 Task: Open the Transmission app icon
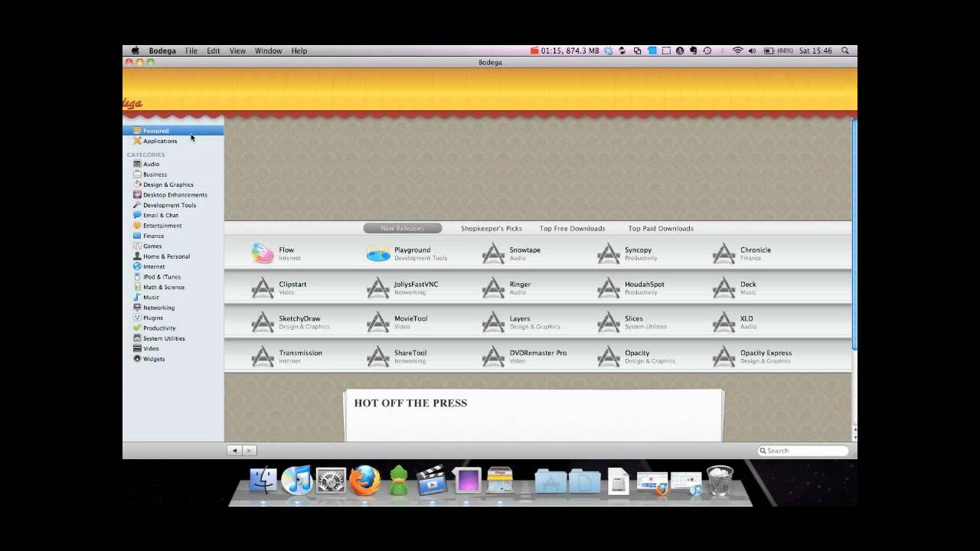[263, 357]
